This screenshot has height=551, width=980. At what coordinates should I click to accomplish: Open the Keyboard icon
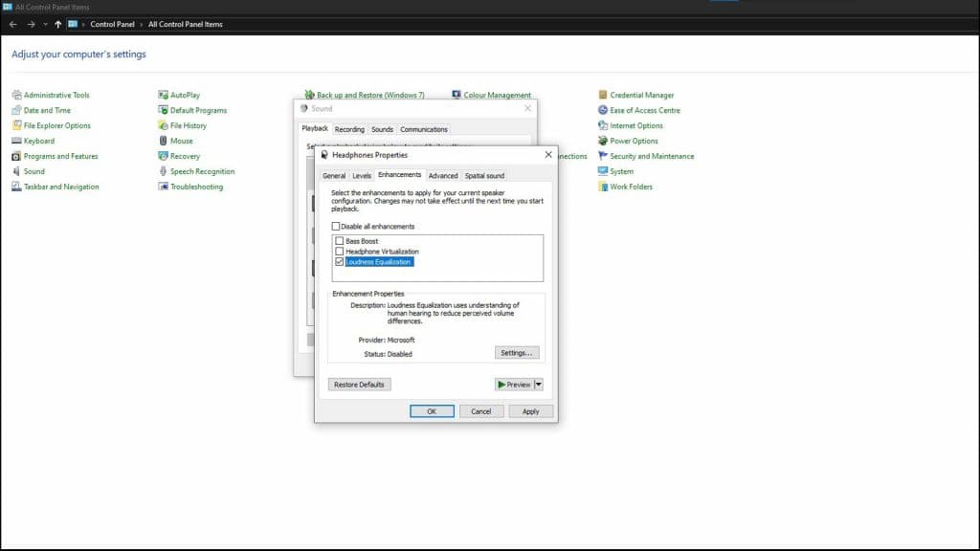coord(17,141)
